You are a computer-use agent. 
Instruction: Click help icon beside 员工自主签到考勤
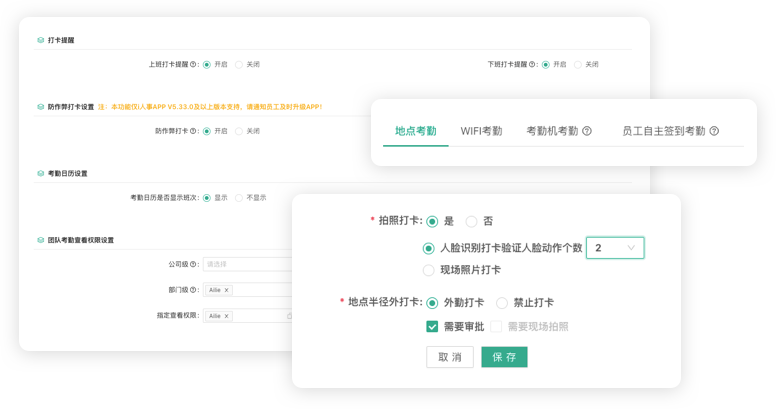(x=714, y=131)
